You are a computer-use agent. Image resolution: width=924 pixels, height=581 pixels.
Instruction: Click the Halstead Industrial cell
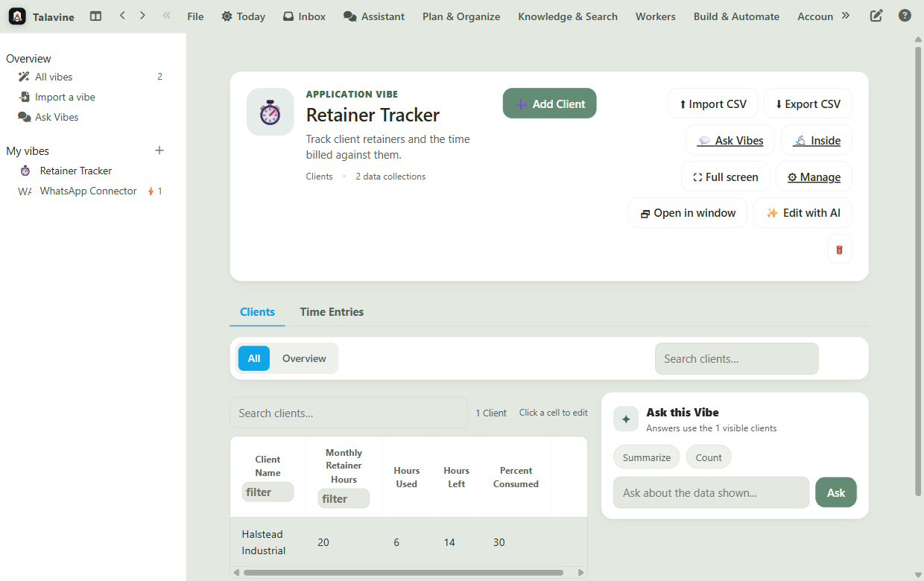click(x=268, y=542)
